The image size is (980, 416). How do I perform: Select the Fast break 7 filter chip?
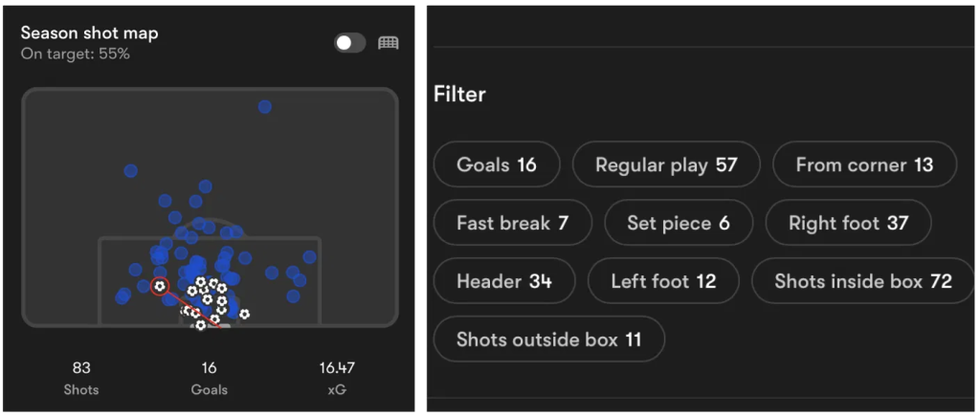tap(511, 223)
